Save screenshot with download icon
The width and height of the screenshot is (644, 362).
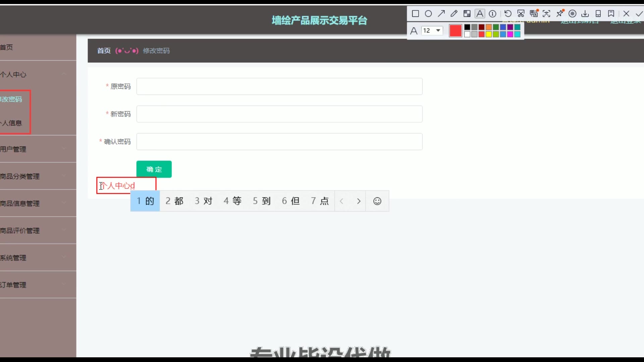(585, 14)
